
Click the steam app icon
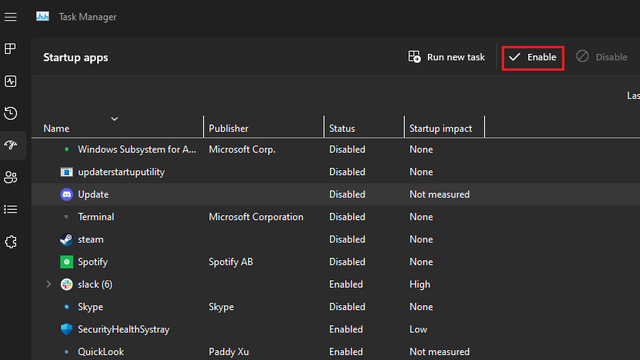(x=67, y=239)
